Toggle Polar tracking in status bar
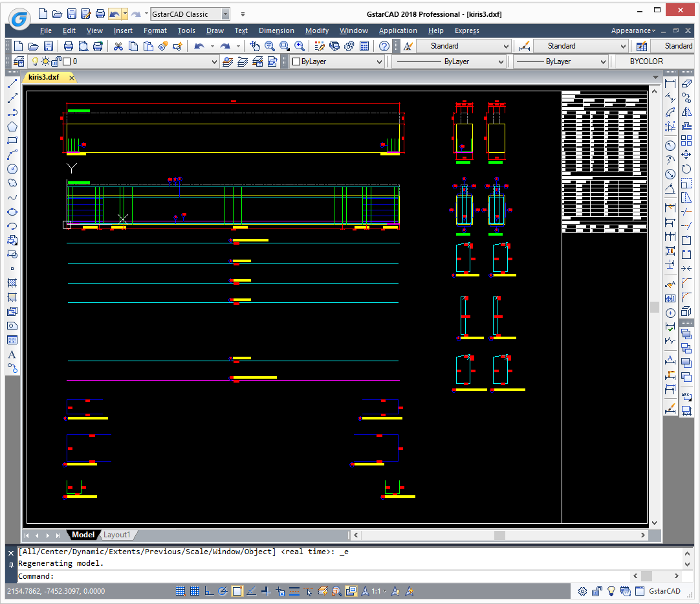 (223, 591)
